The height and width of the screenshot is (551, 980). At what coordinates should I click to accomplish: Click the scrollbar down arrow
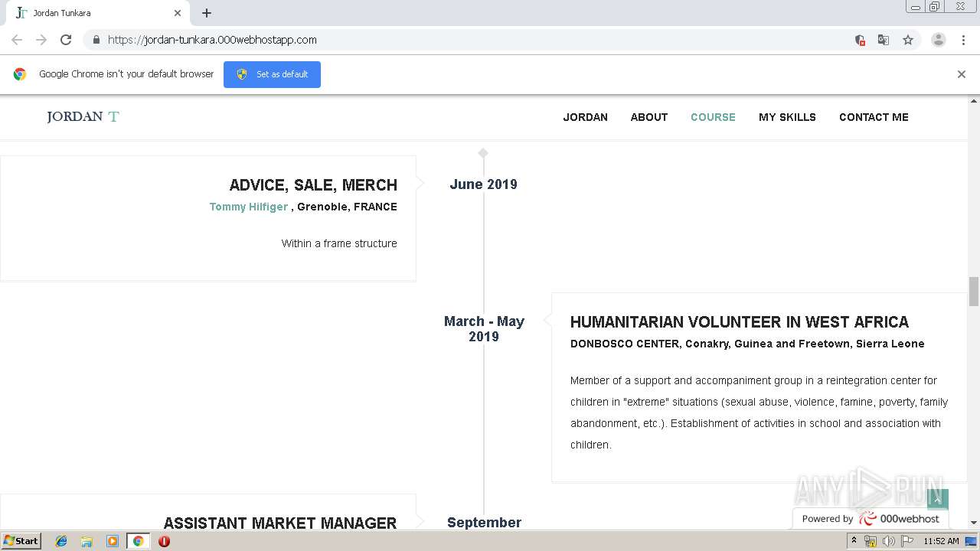pyautogui.click(x=974, y=523)
